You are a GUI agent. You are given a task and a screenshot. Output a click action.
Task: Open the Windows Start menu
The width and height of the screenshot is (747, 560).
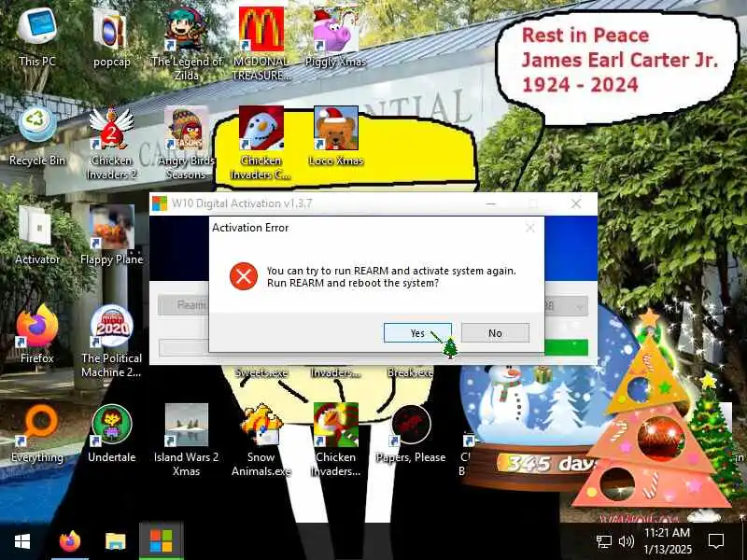coord(22,541)
